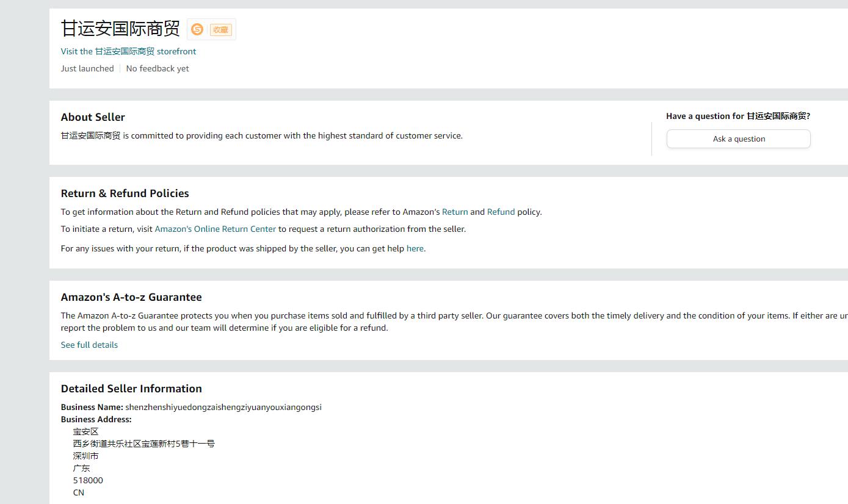Go to Amazon's Online Return Center
Viewport: 848px width, 504px height.
(x=216, y=229)
